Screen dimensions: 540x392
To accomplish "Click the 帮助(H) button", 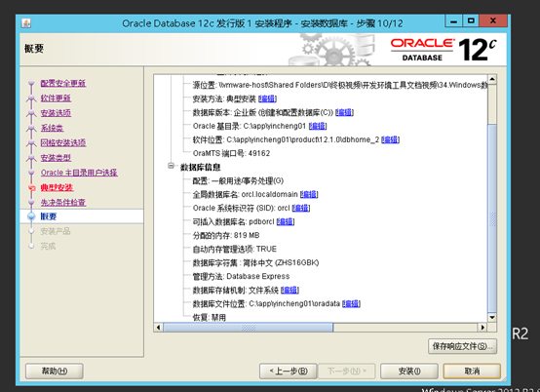I will coord(54,371).
